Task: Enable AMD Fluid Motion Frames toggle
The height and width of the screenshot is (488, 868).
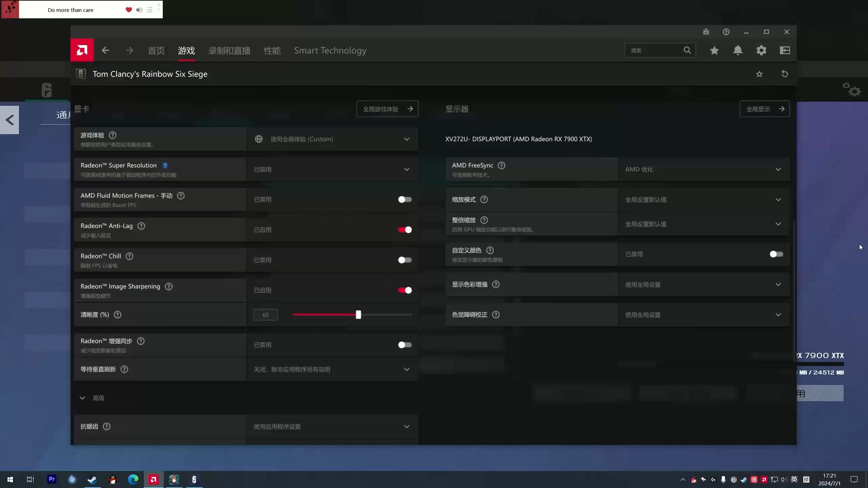Action: pyautogui.click(x=405, y=200)
